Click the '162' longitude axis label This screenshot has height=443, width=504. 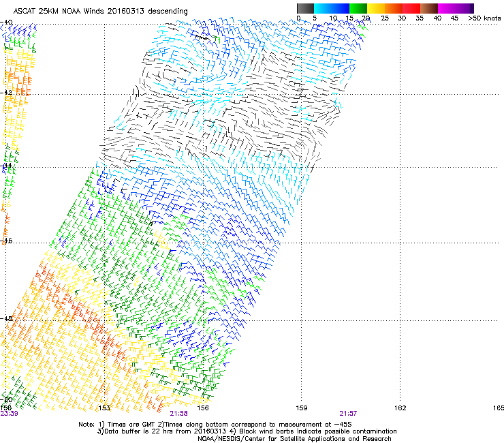click(400, 408)
